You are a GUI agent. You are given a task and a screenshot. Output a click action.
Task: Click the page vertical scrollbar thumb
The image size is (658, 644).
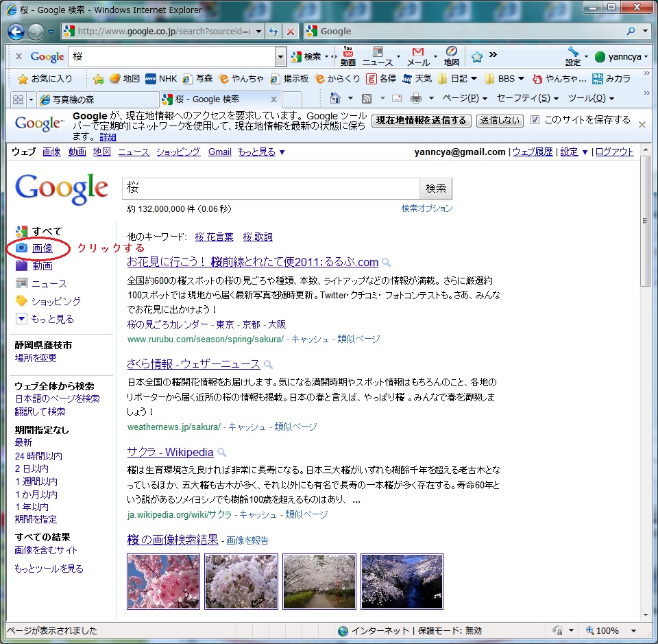[x=646, y=221]
